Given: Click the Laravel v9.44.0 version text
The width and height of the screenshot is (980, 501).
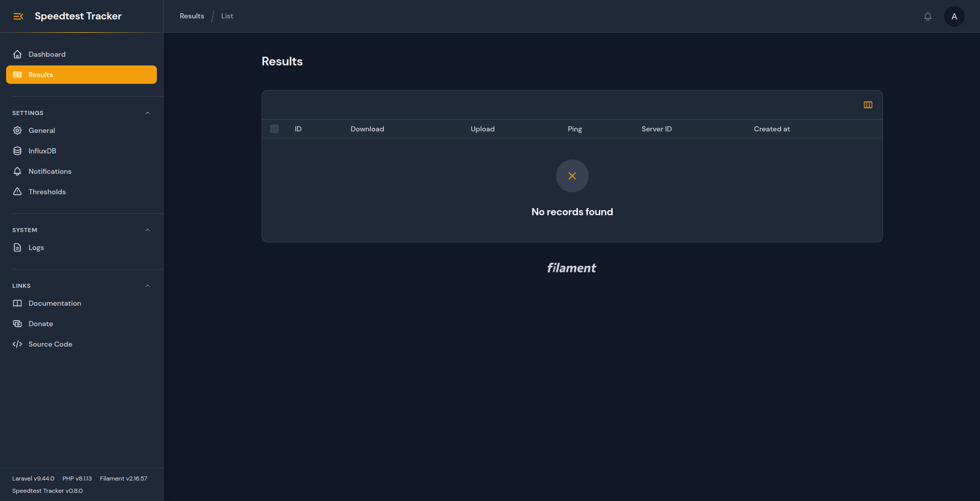Looking at the screenshot, I should [33, 479].
